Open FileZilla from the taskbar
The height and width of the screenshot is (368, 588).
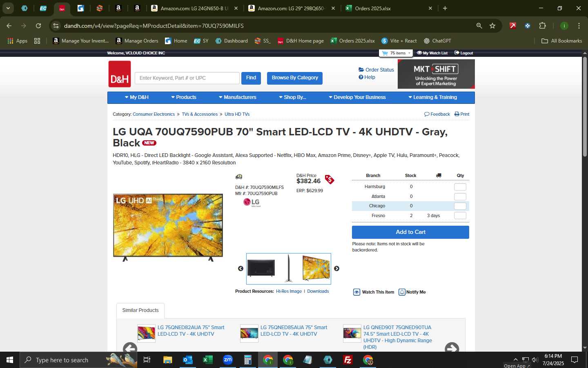(347, 360)
